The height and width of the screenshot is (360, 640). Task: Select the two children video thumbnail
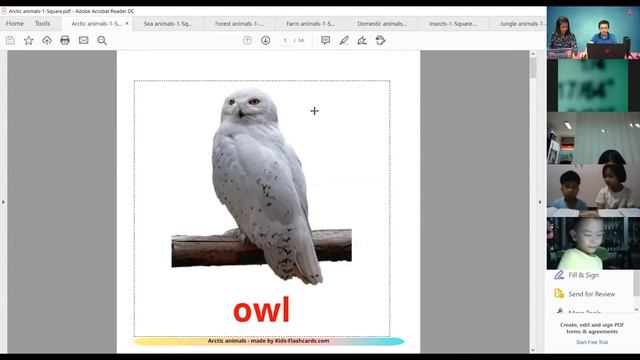[x=593, y=191]
